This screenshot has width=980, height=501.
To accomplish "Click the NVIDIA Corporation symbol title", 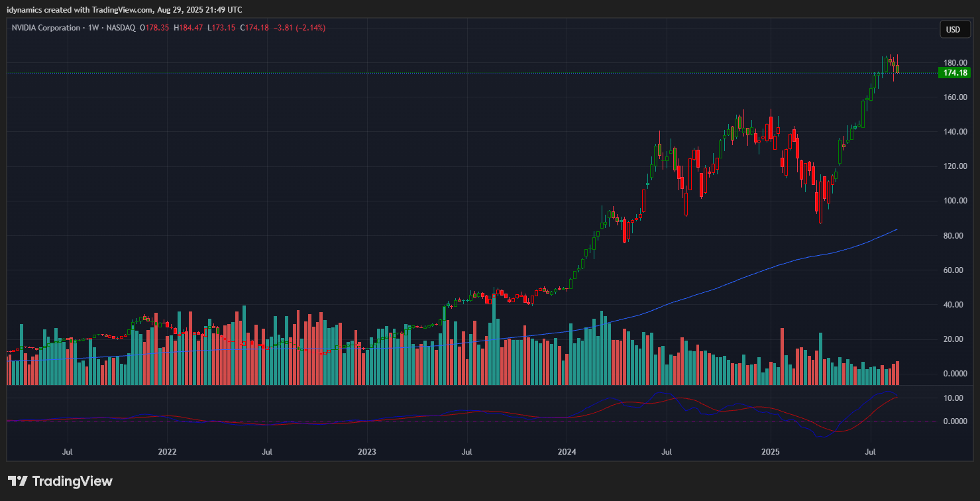I will 45,28.
